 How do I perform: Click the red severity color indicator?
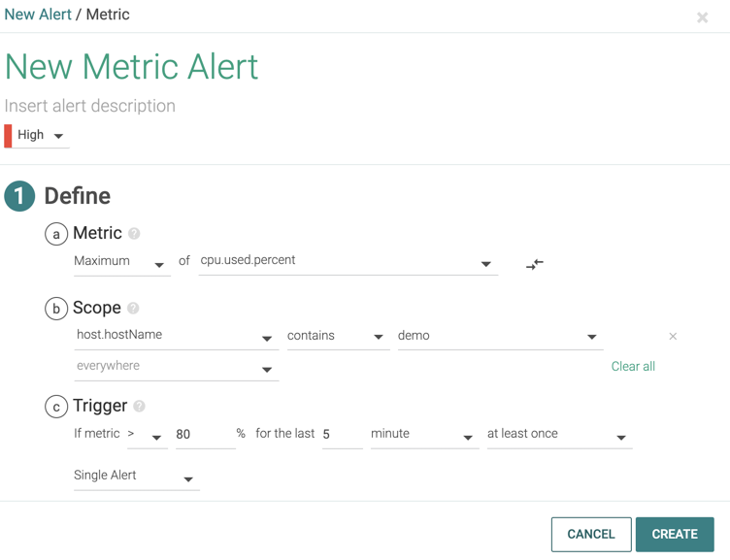tap(8, 136)
